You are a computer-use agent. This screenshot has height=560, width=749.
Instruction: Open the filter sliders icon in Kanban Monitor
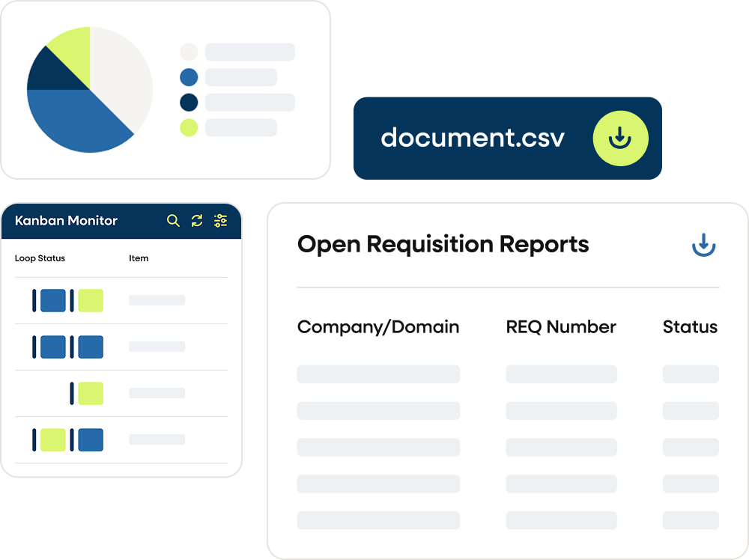click(x=221, y=221)
